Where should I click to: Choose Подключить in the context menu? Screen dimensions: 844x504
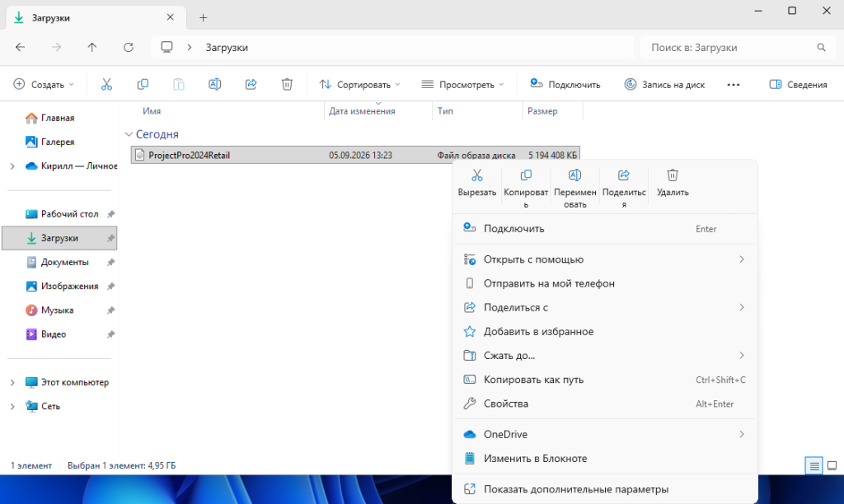(605, 229)
